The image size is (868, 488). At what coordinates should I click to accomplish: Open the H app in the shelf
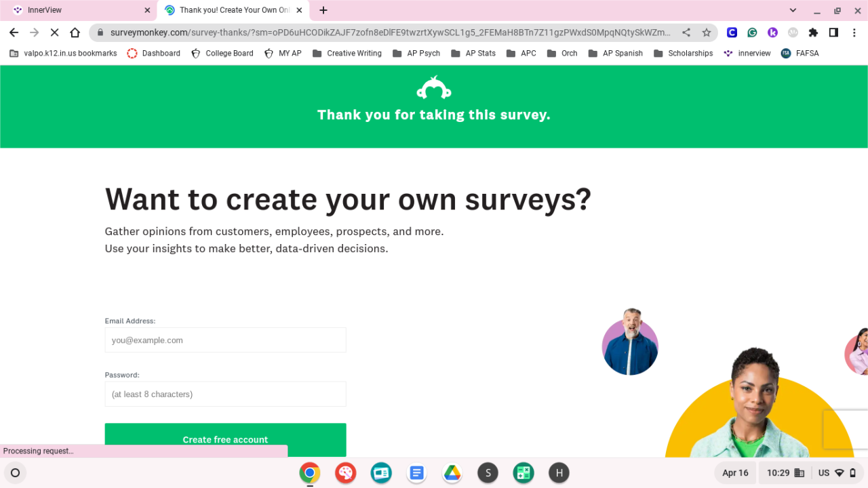click(559, 472)
